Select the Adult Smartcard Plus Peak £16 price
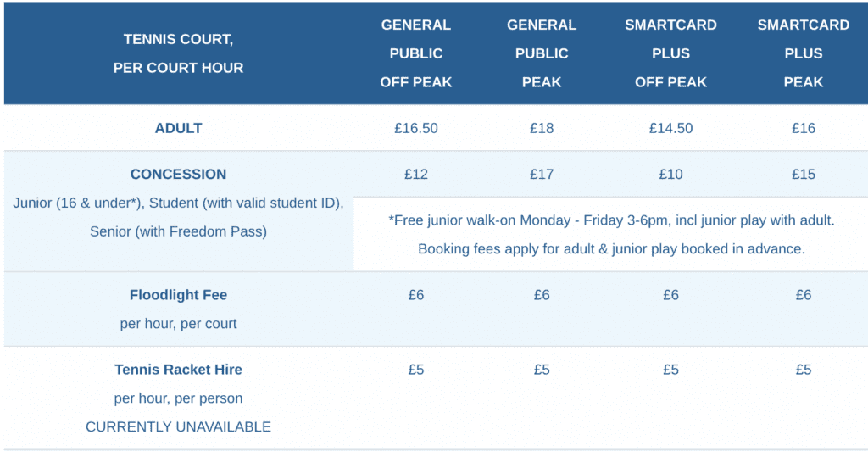The width and height of the screenshot is (868, 451). pos(804,128)
